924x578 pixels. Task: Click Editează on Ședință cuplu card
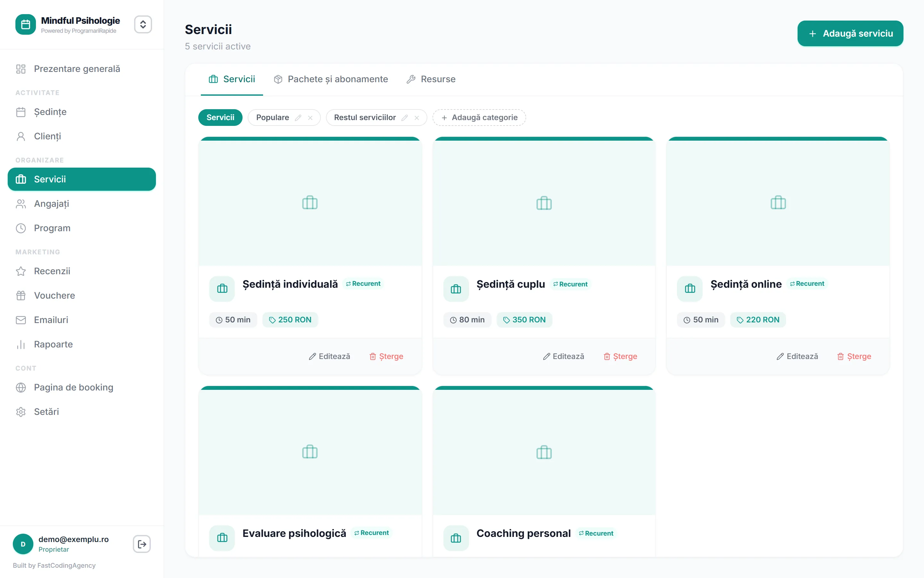click(564, 356)
